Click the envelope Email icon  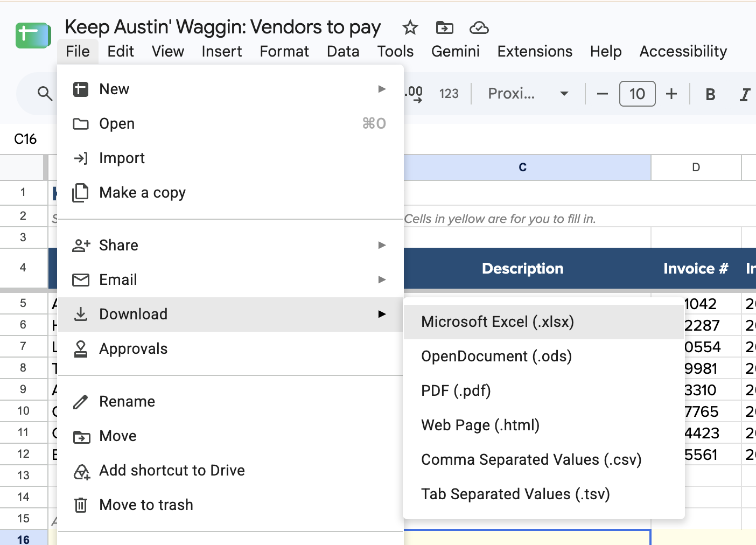81,280
